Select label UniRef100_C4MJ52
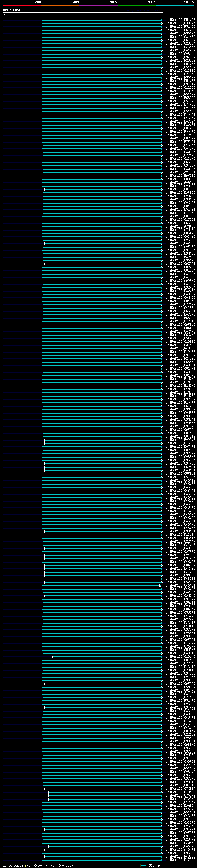The width and height of the screenshot is (197, 868). pos(180,91)
